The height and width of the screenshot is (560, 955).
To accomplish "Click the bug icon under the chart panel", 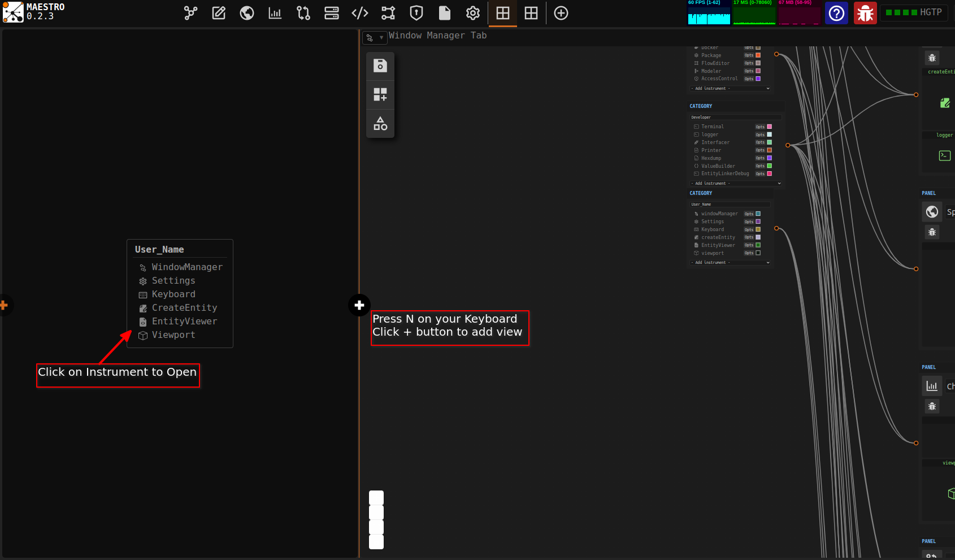I will (x=932, y=406).
